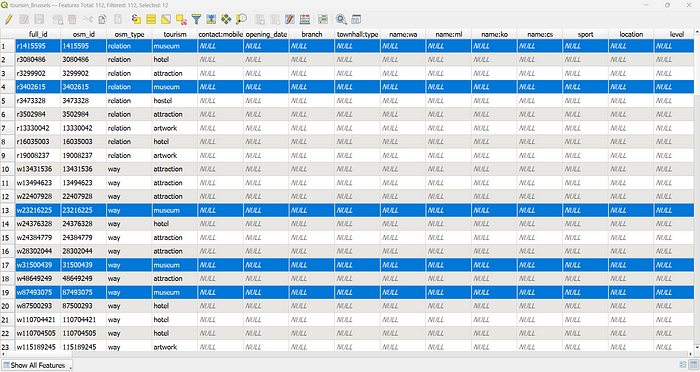700x372 pixels.
Task: Click the add feature icon
Action: point(58,19)
